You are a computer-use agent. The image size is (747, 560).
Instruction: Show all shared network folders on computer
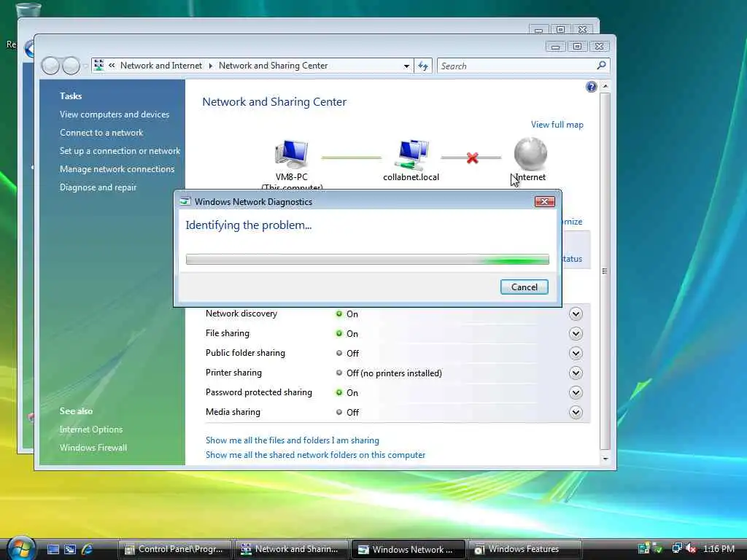tap(315, 455)
